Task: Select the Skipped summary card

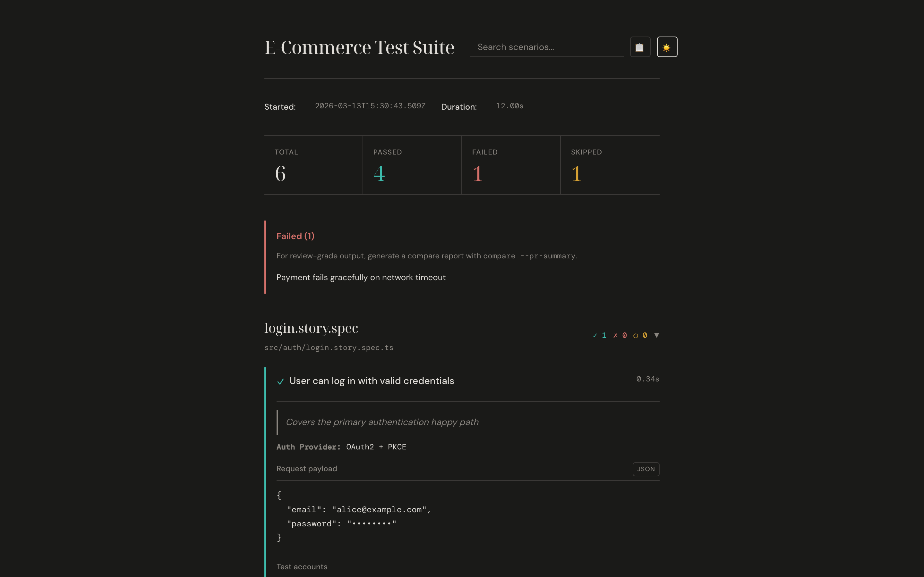Action: 610,165
